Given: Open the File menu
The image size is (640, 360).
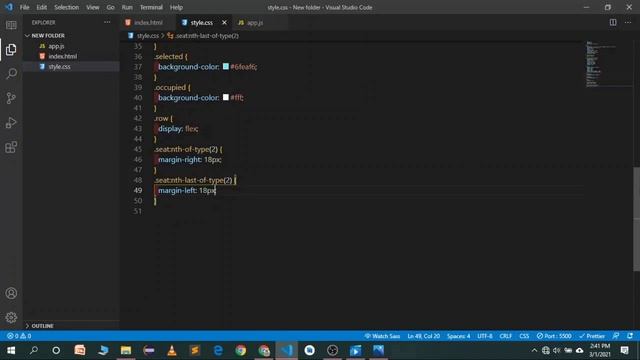Looking at the screenshot, I should (24, 7).
